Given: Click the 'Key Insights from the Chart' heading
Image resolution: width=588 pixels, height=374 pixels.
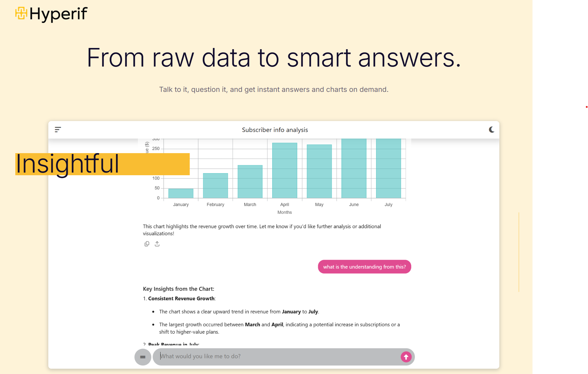Looking at the screenshot, I should 179,289.
